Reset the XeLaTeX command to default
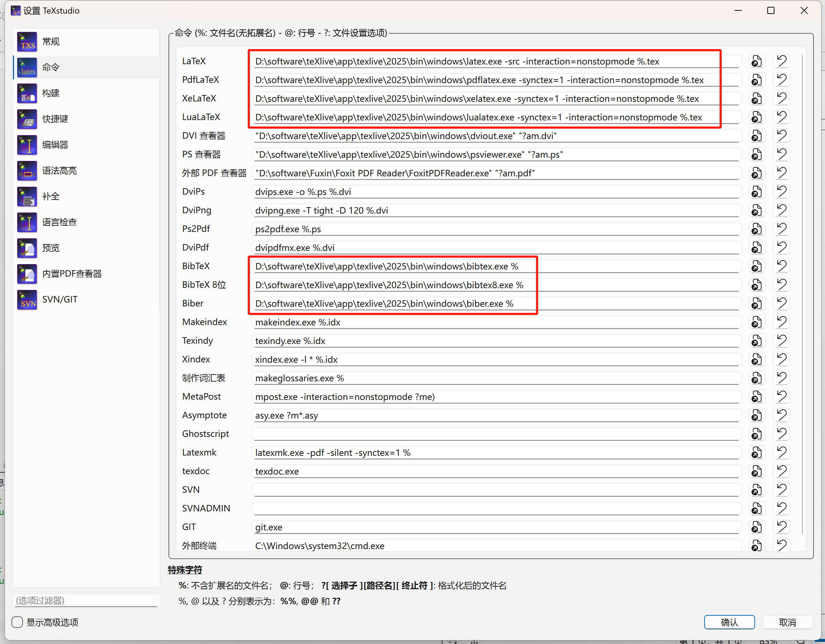The image size is (825, 644). click(782, 99)
